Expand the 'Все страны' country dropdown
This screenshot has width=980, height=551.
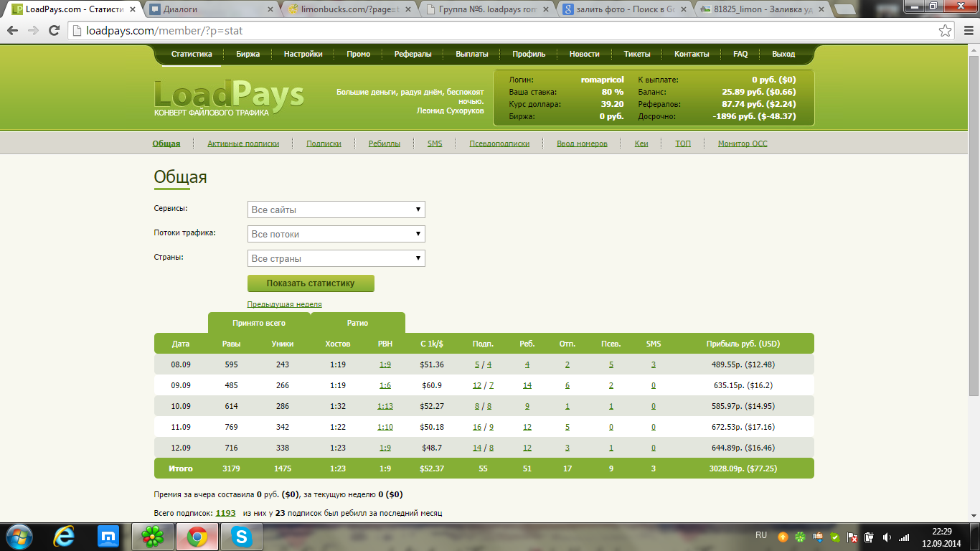[336, 258]
